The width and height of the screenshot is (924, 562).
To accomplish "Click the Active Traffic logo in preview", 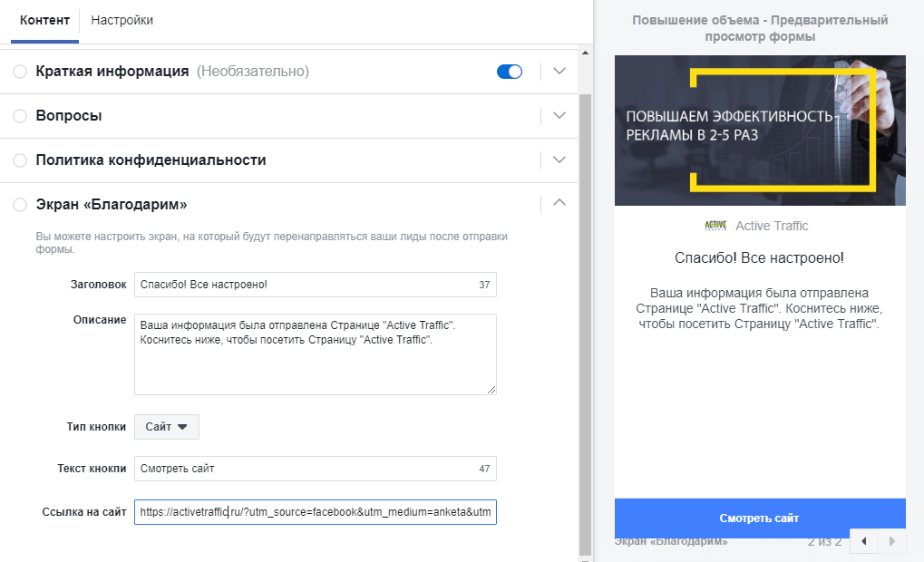I will (715, 226).
